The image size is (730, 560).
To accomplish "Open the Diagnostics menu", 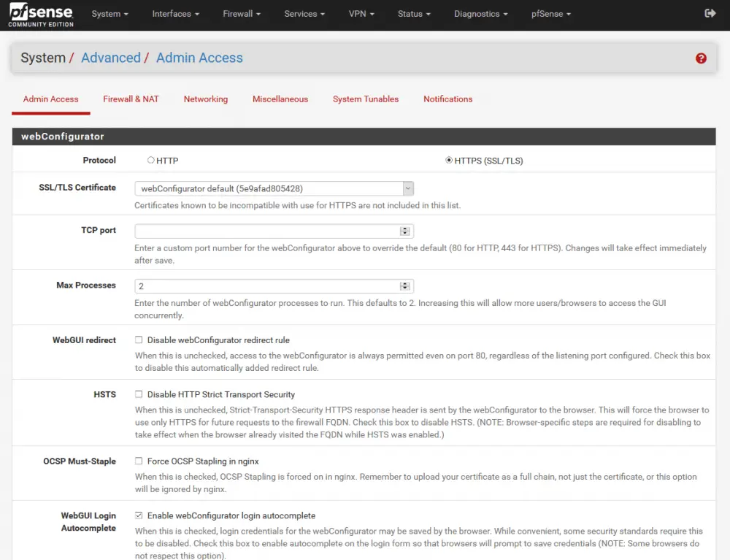I will point(477,13).
